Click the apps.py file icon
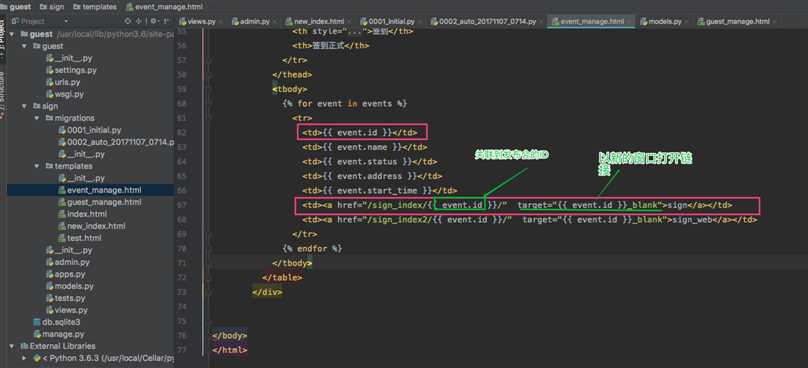Viewport: 808px width, 368px height. coord(49,274)
